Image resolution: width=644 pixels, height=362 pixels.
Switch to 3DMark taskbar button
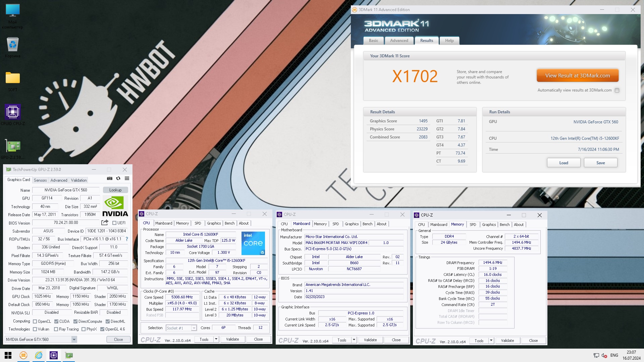tap(23, 355)
